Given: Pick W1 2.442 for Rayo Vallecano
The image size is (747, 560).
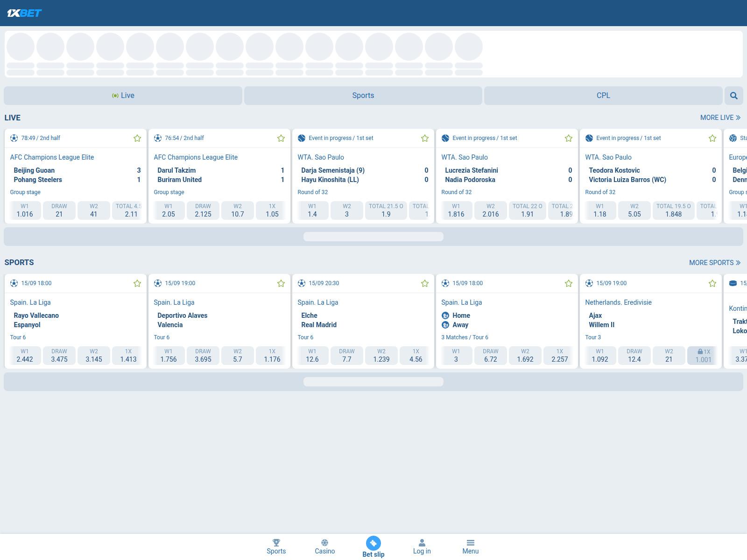Looking at the screenshot, I should pyautogui.click(x=25, y=356).
